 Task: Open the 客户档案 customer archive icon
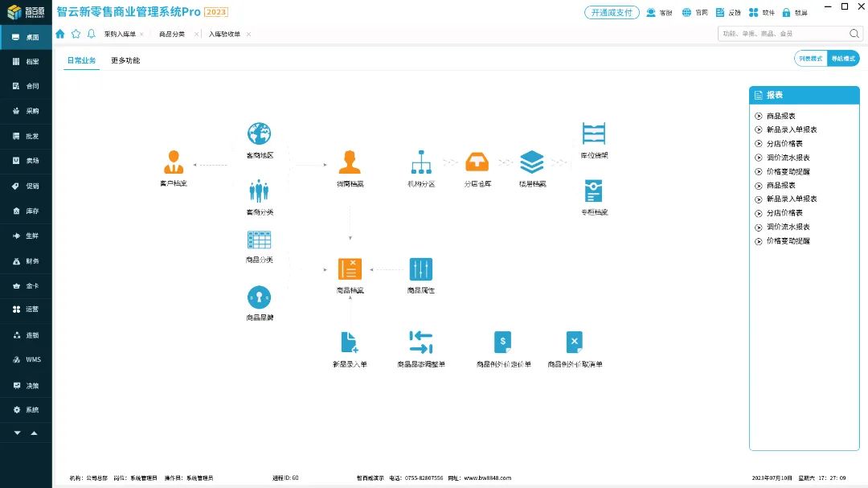pos(173,162)
